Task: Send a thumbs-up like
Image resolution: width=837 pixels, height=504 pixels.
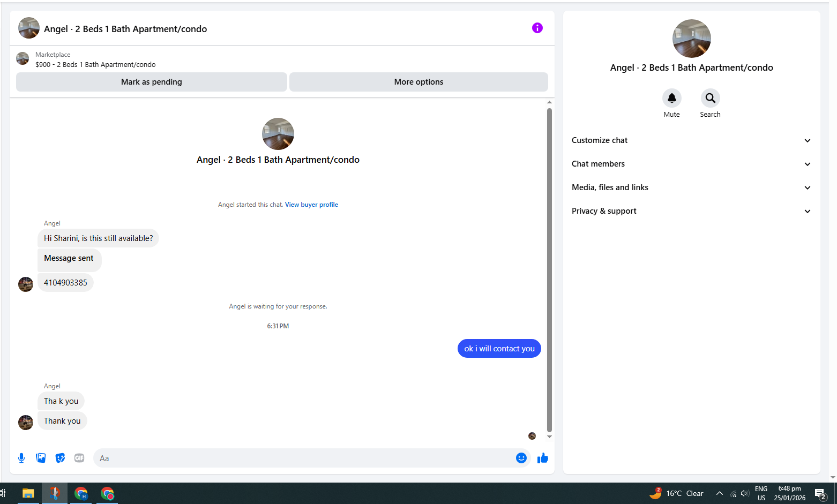Action: [542, 458]
